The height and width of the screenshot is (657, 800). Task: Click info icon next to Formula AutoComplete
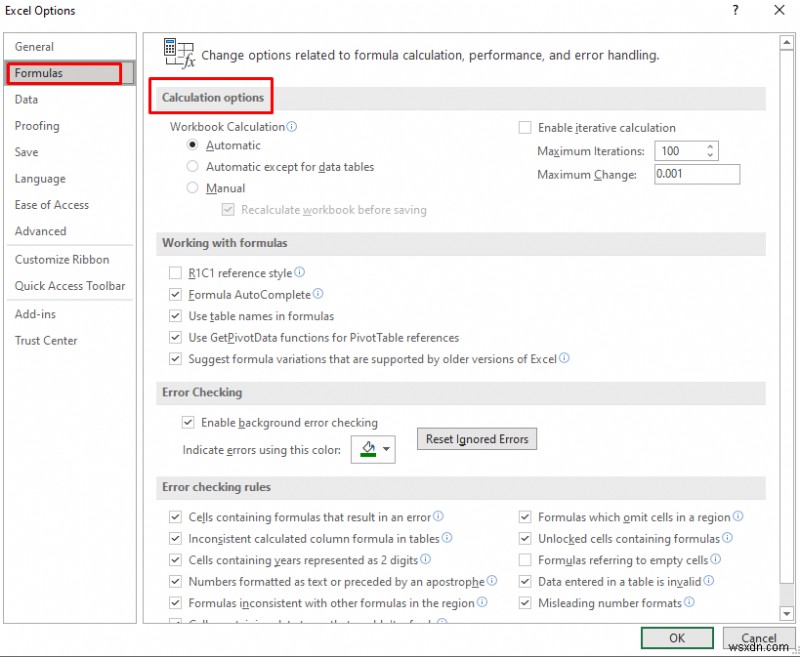[x=318, y=294]
